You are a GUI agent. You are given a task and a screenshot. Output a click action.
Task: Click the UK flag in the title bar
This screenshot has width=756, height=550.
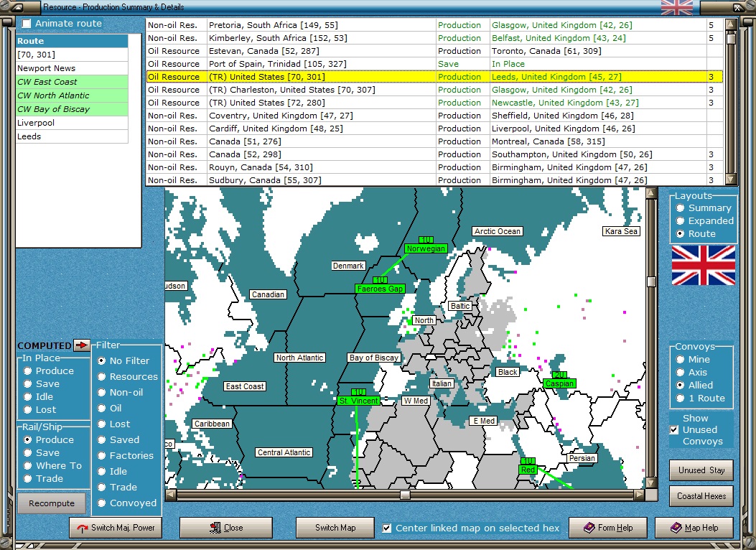pyautogui.click(x=676, y=7)
